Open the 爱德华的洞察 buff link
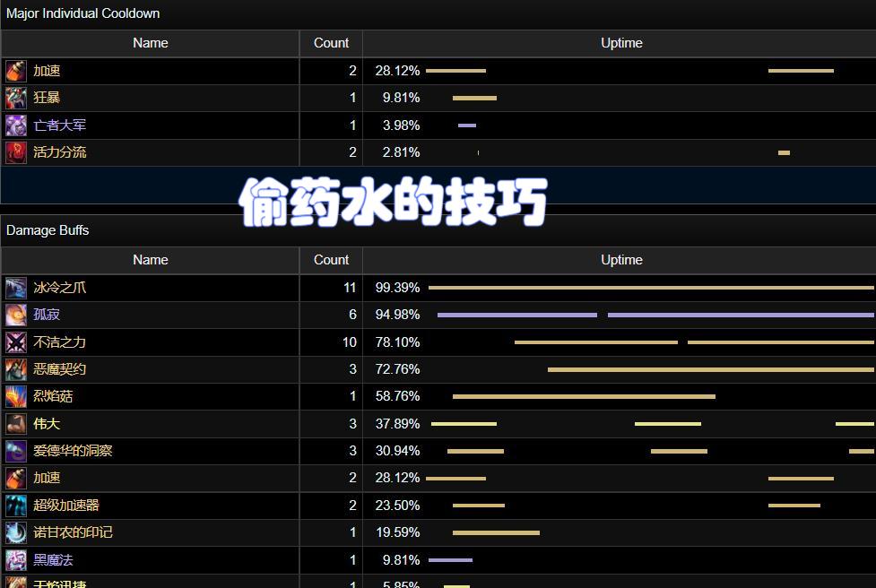 [x=73, y=451]
